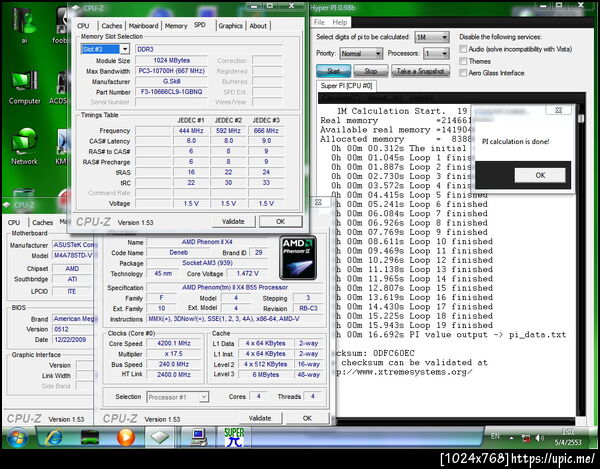Open the pi digits 1M dropdown

[x=431, y=37]
